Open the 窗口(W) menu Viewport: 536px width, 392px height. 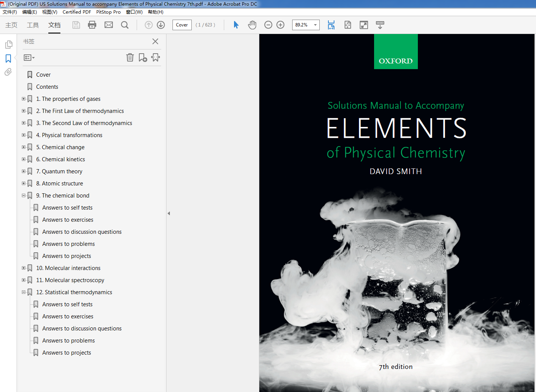pyautogui.click(x=134, y=12)
